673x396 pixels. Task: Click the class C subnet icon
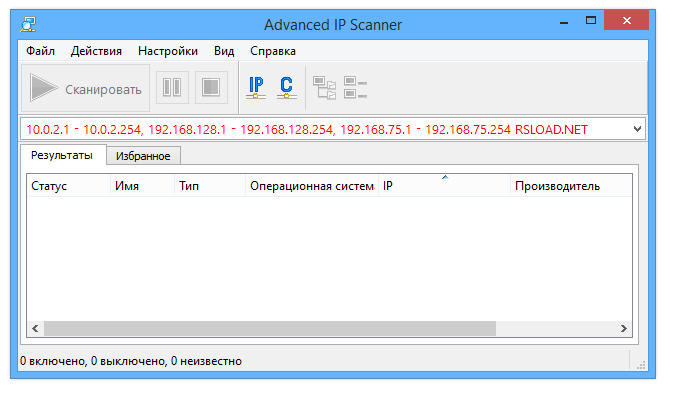coord(287,88)
